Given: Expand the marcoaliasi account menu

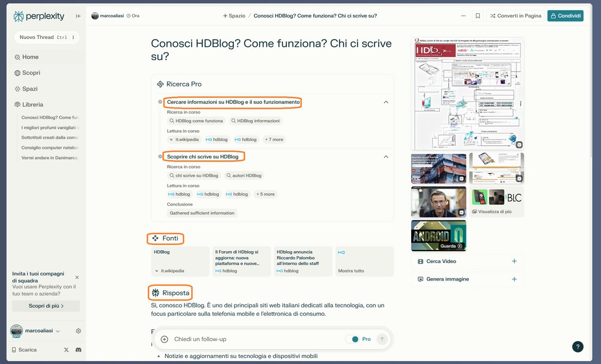Looking at the screenshot, I should tap(58, 331).
